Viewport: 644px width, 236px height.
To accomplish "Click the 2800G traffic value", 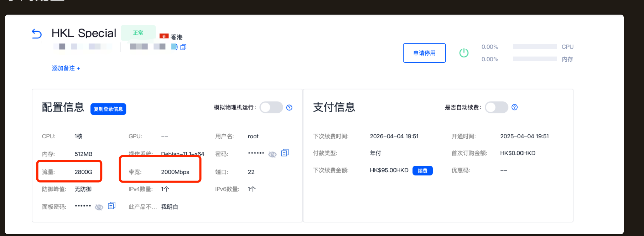I will pos(83,172).
